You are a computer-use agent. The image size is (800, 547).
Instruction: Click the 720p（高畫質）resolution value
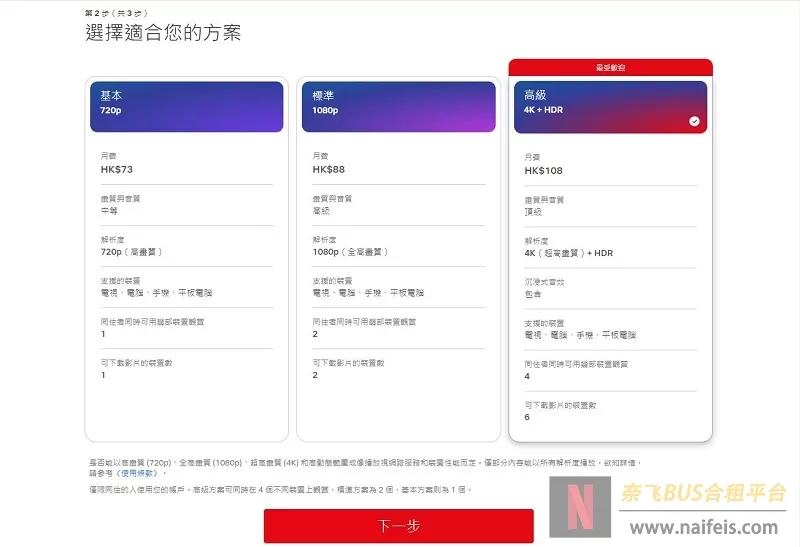(x=131, y=252)
